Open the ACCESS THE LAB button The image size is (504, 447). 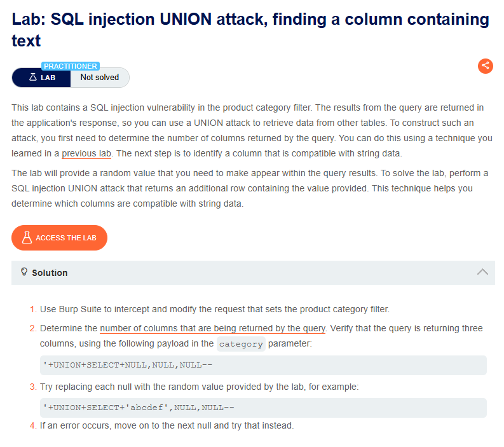(60, 238)
